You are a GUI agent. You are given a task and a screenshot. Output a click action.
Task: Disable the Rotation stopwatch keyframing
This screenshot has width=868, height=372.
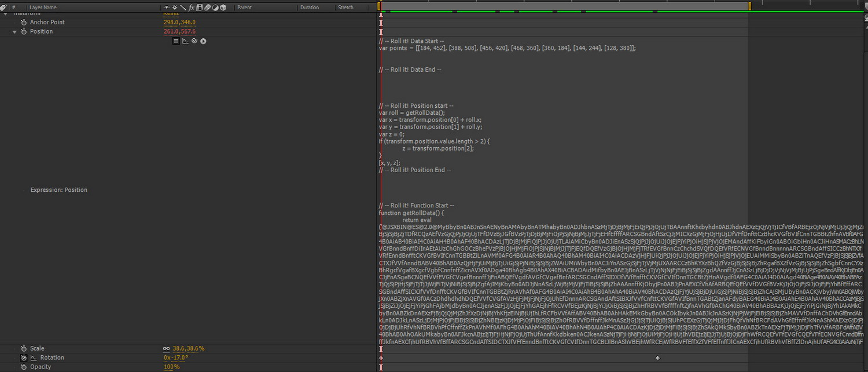coord(24,358)
